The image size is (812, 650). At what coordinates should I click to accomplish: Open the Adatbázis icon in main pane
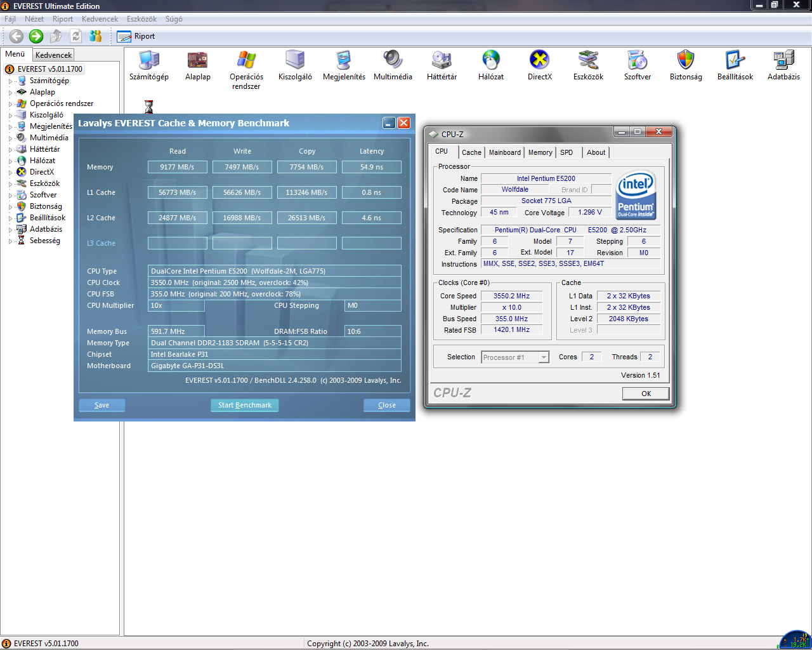(783, 66)
